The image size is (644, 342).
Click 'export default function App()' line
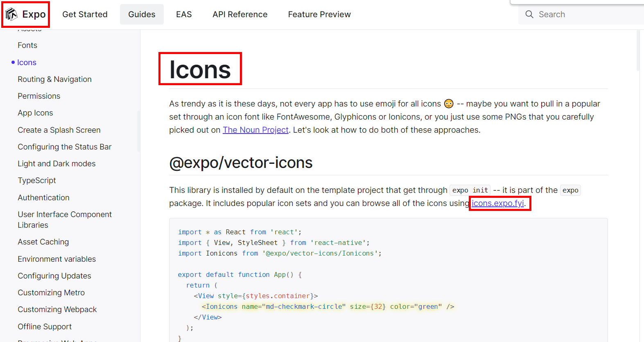coord(240,274)
